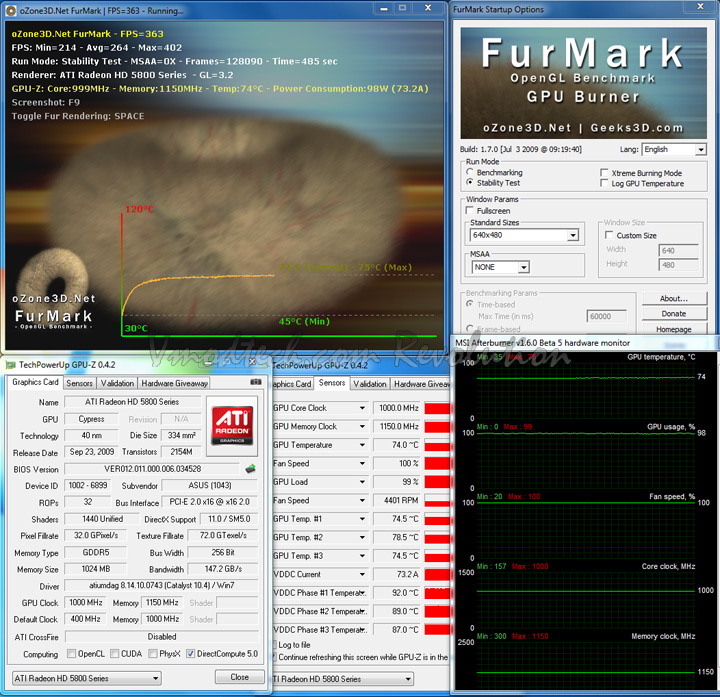
Task: Open GPU selector dropdown in Sensors window
Action: pos(343,679)
